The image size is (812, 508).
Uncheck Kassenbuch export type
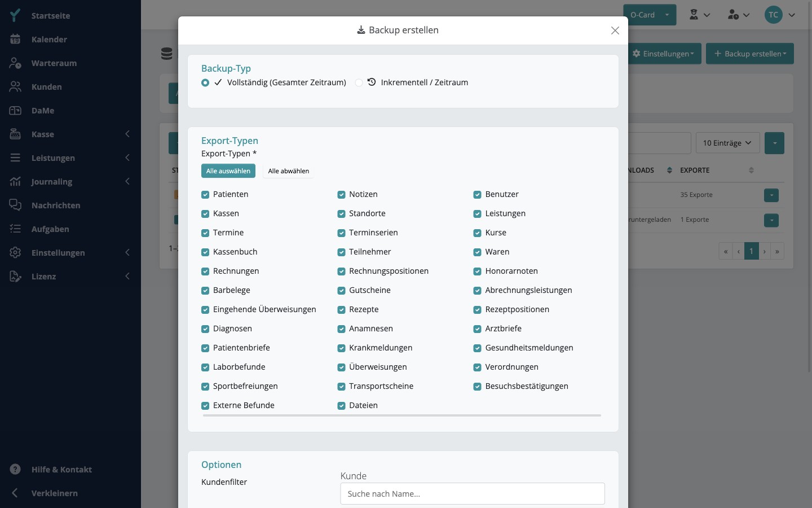[205, 252]
